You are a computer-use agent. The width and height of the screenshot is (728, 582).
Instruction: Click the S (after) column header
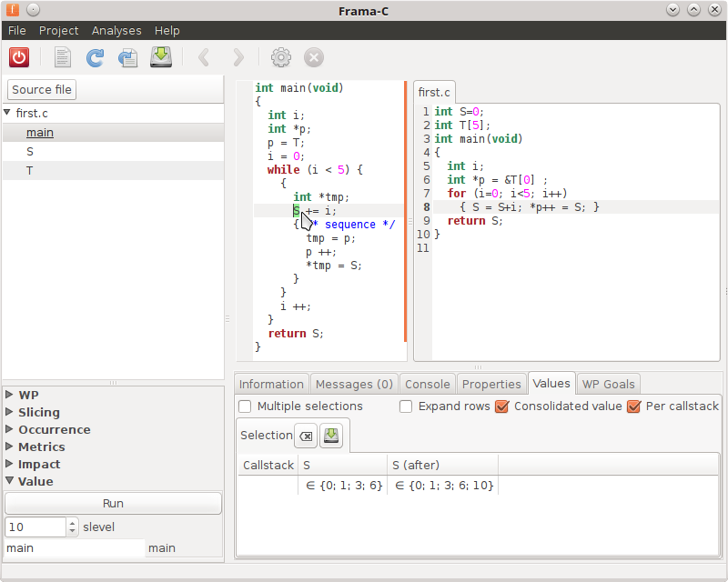(x=443, y=465)
